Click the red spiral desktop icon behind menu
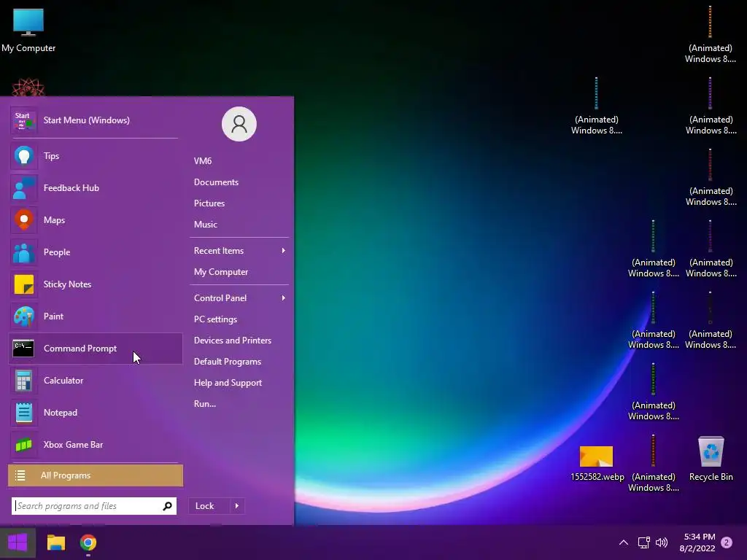This screenshot has width=747, height=560. click(x=28, y=87)
